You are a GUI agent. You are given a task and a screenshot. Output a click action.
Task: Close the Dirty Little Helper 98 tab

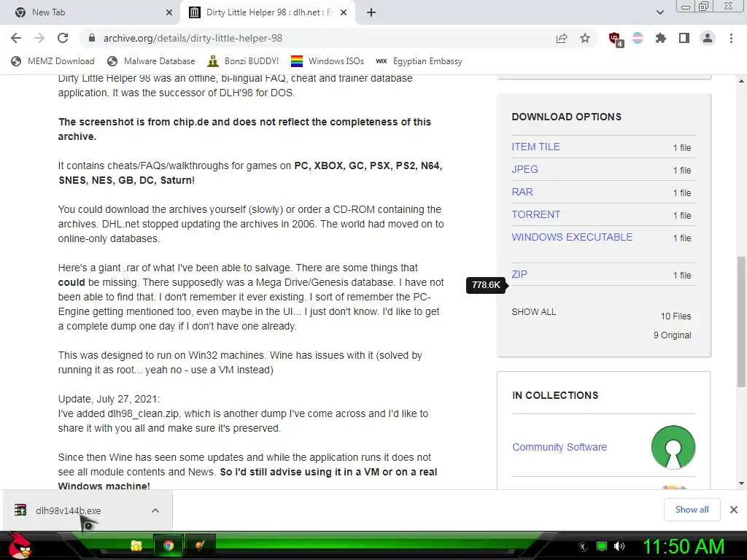(344, 12)
